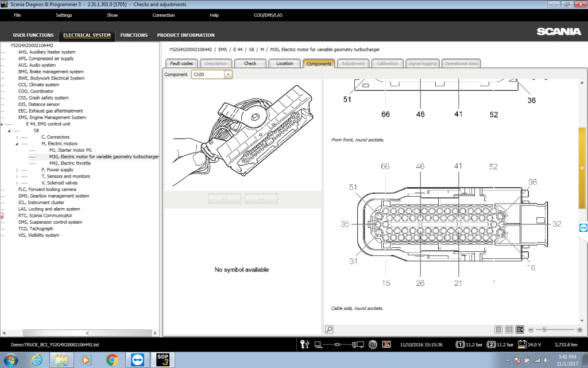The image size is (588, 368).
Task: Switch to single-page view layout icon
Action: 499,329
